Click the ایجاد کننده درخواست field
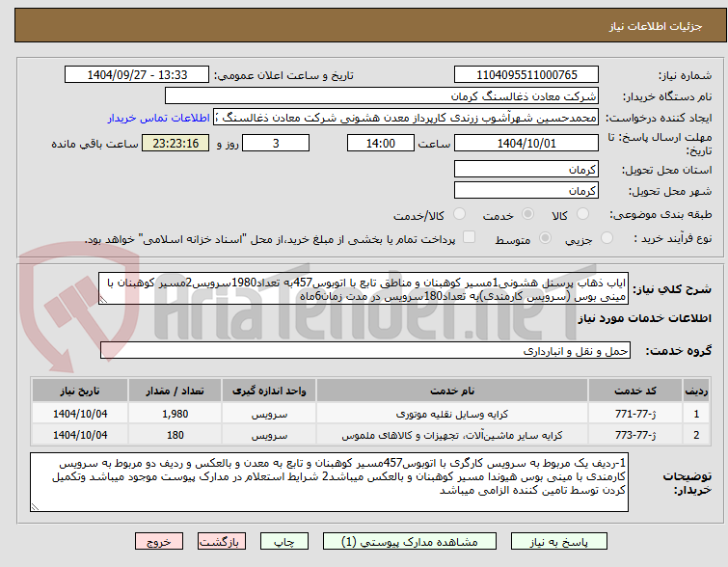This screenshot has height=567, width=728. (x=406, y=118)
